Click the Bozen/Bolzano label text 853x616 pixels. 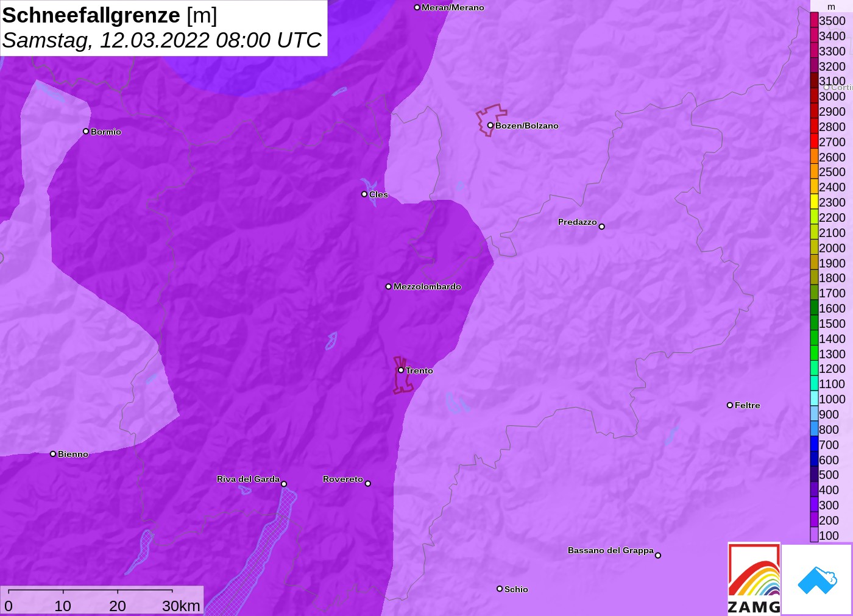(x=526, y=126)
